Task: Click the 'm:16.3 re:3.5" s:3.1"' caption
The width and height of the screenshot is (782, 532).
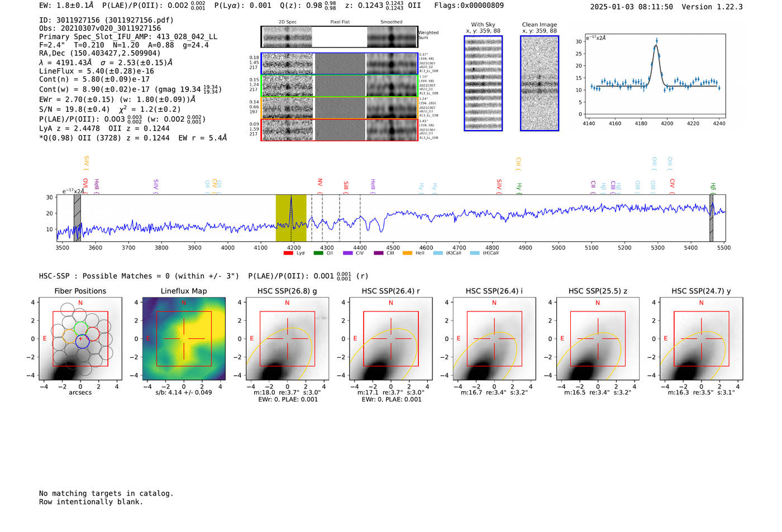Action: tap(701, 392)
